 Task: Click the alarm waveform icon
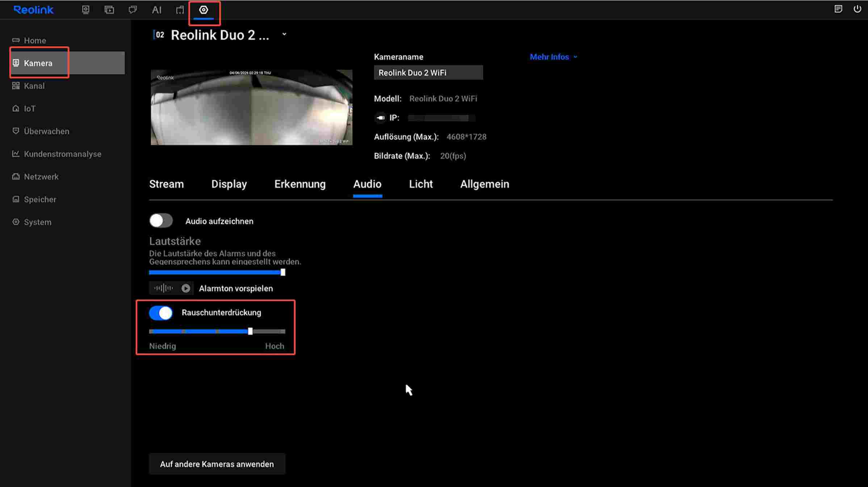coord(163,288)
